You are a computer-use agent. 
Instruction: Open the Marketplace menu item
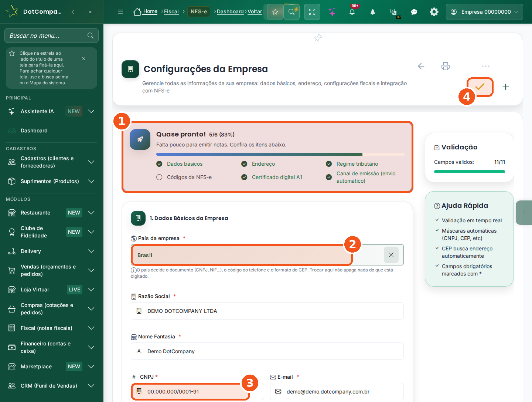(52, 366)
